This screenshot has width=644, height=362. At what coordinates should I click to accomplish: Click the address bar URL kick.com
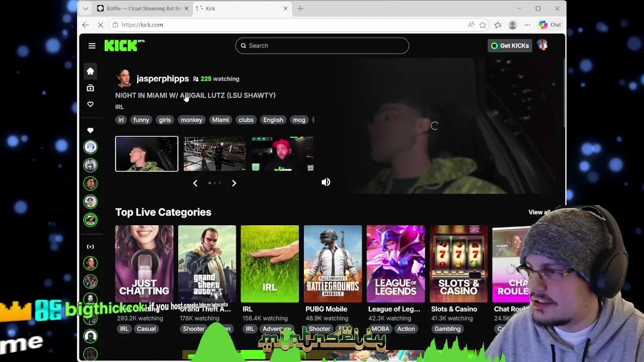coord(142,25)
